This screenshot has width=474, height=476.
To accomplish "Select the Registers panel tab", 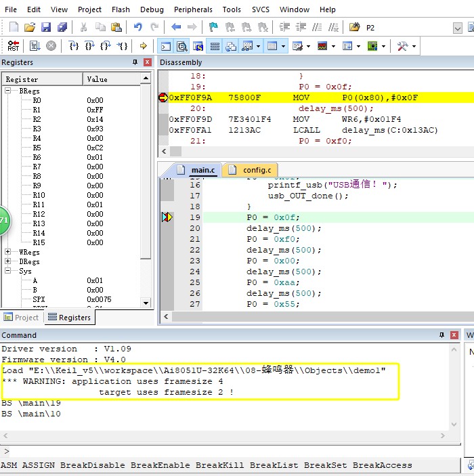I will [70, 318].
